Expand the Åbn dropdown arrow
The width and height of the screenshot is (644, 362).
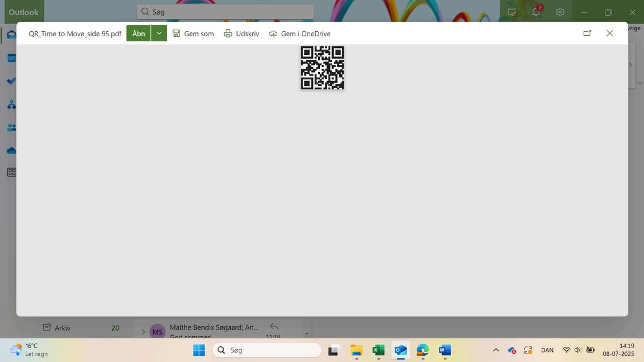[159, 34]
